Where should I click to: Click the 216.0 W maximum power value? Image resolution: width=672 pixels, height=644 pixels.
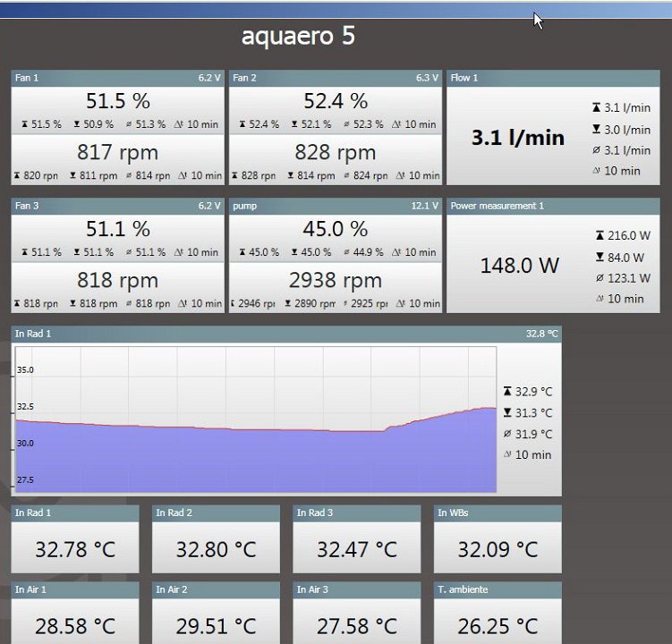click(629, 235)
